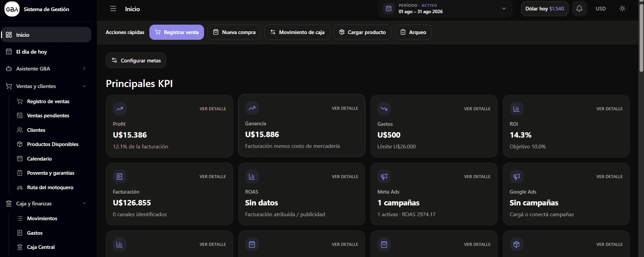644x257 pixels.
Task: Click Nueva compra button
Action: pos(234,32)
